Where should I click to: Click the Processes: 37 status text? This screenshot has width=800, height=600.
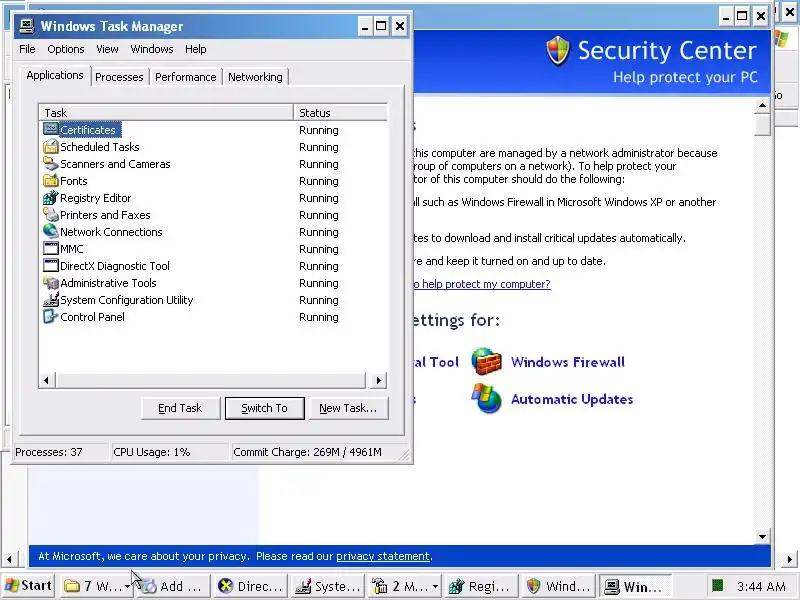tap(48, 452)
